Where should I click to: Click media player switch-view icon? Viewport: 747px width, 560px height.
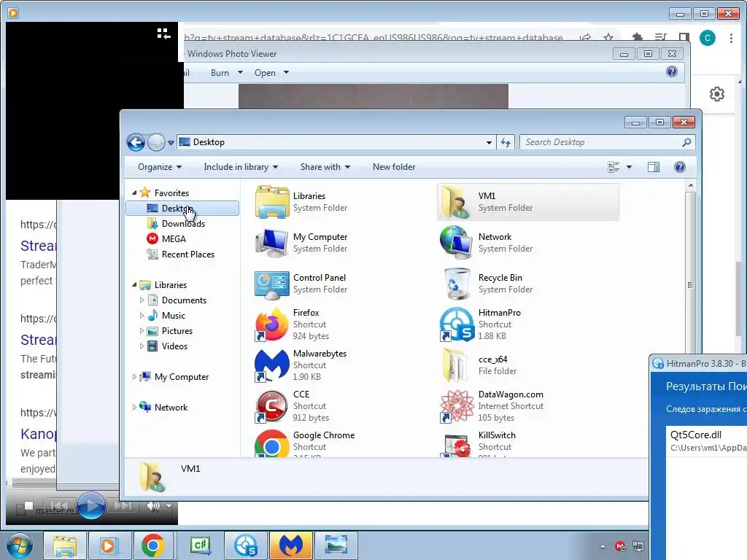(163, 34)
